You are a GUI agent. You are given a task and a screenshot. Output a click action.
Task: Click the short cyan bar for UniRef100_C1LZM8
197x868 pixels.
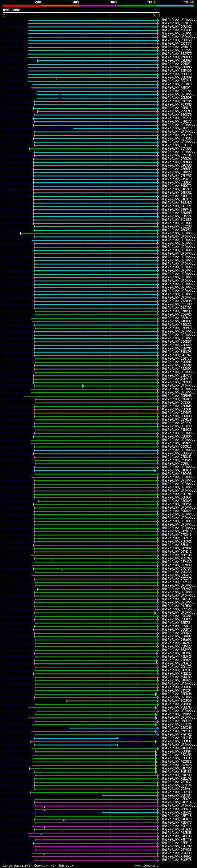point(76,738)
